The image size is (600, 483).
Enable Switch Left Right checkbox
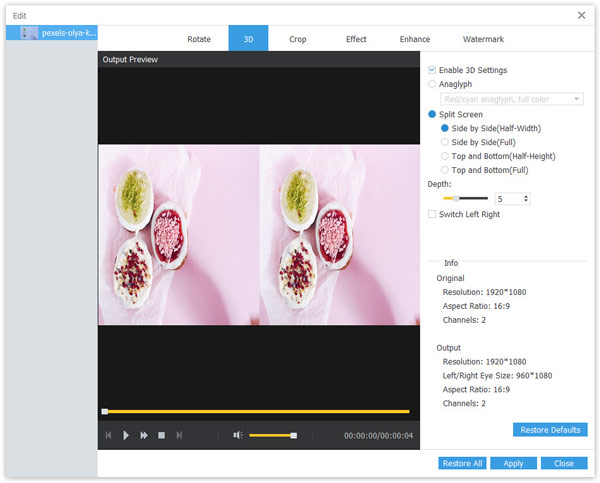coord(432,214)
